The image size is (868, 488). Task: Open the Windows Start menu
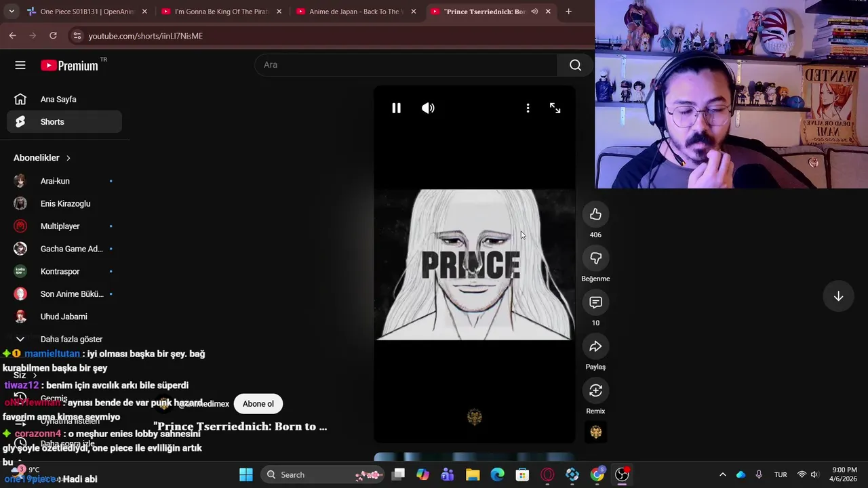(x=245, y=474)
